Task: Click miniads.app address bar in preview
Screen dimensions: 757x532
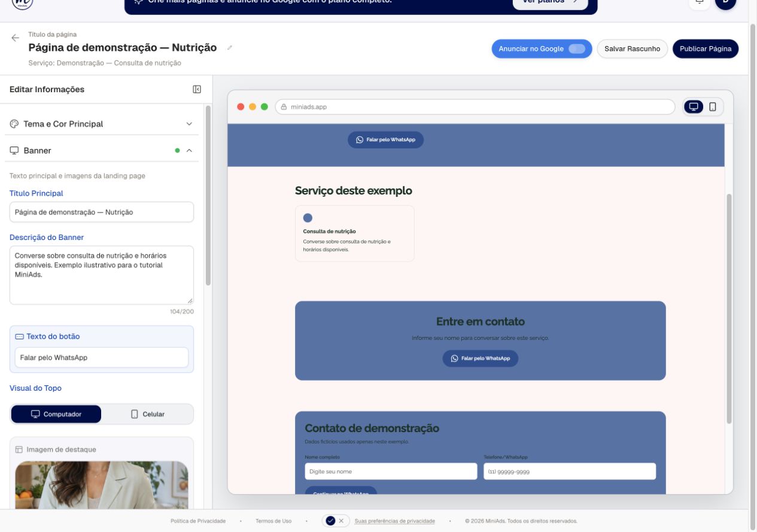Action: click(x=475, y=107)
